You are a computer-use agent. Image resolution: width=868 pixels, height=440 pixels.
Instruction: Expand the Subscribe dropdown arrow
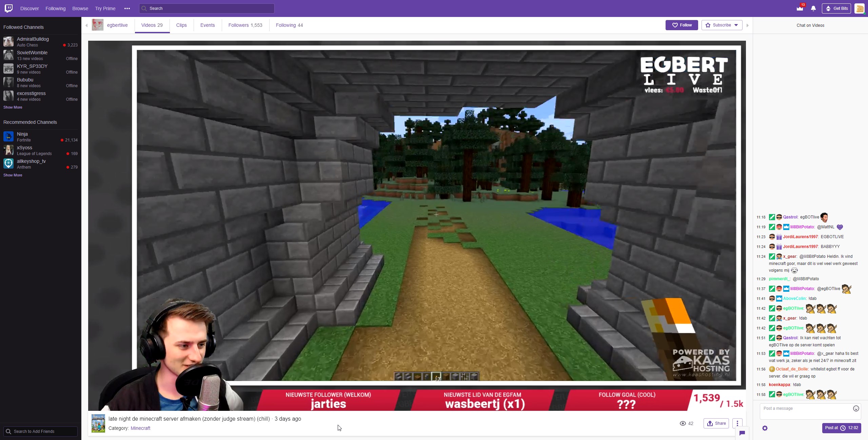736,25
